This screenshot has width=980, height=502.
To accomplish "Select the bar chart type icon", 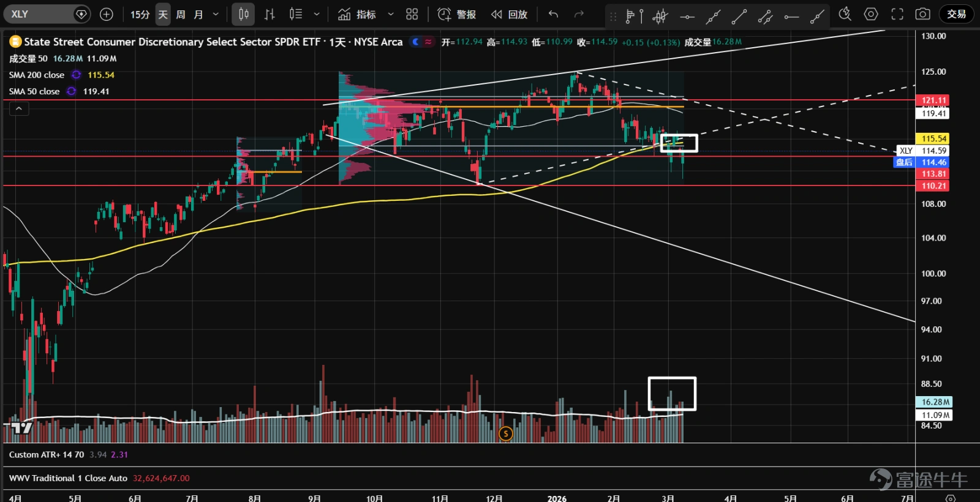I will (x=269, y=14).
